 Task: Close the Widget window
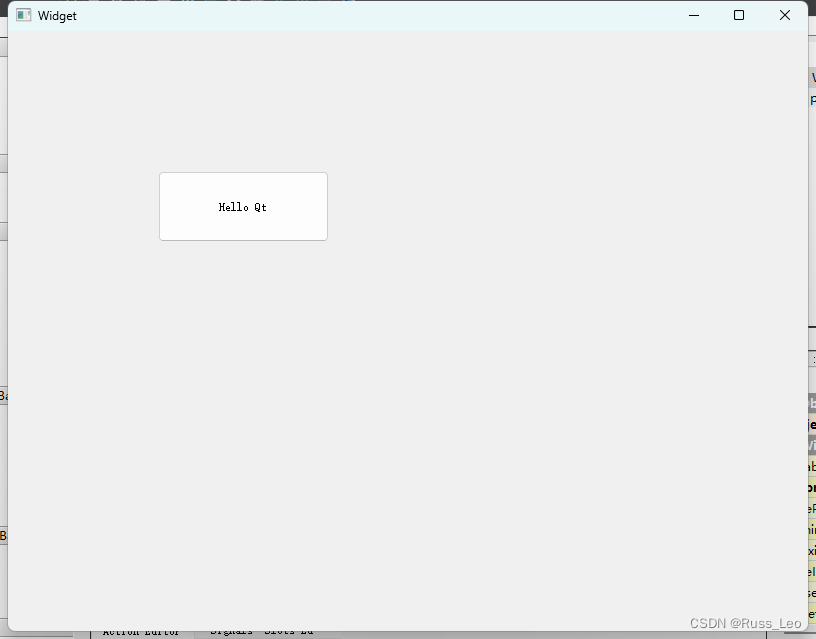click(x=785, y=16)
